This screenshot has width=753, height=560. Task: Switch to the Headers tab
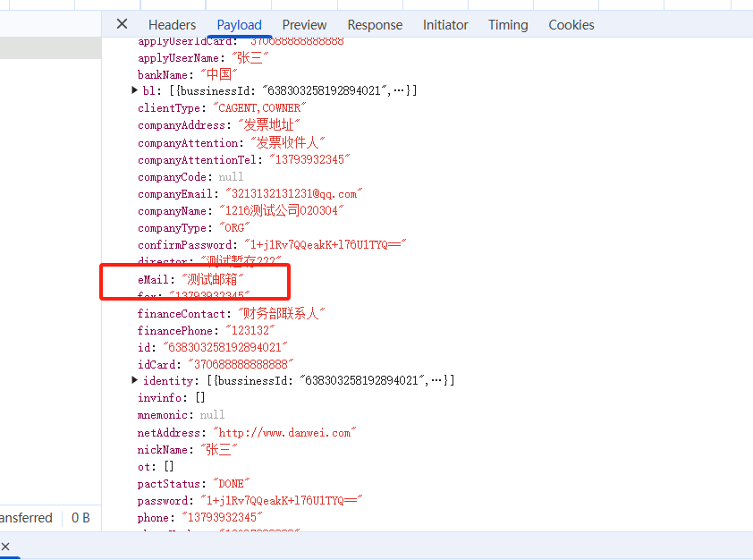tap(172, 25)
